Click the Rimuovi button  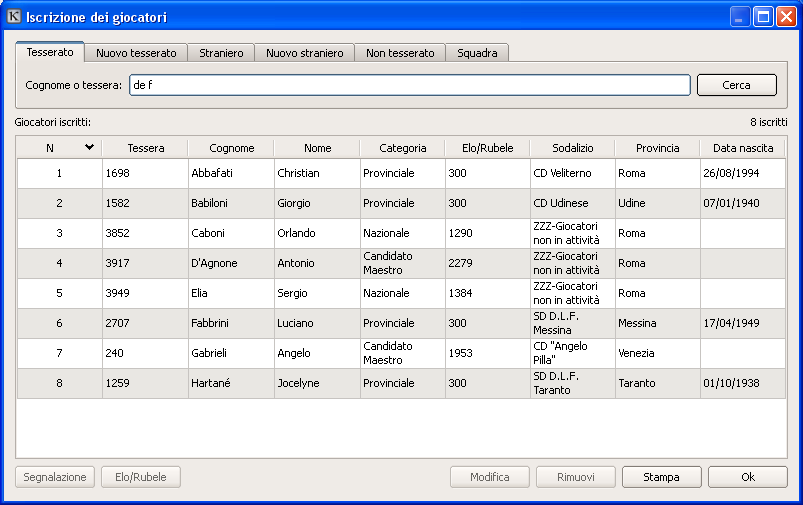[576, 477]
